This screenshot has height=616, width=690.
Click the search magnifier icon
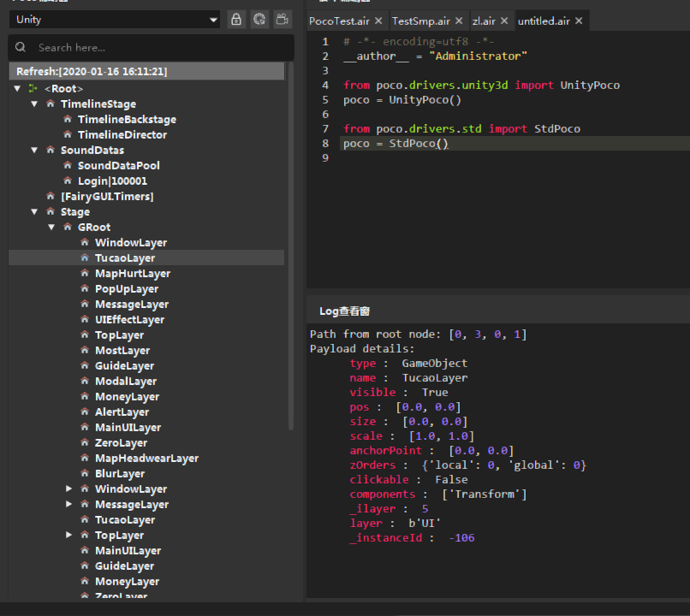21,47
